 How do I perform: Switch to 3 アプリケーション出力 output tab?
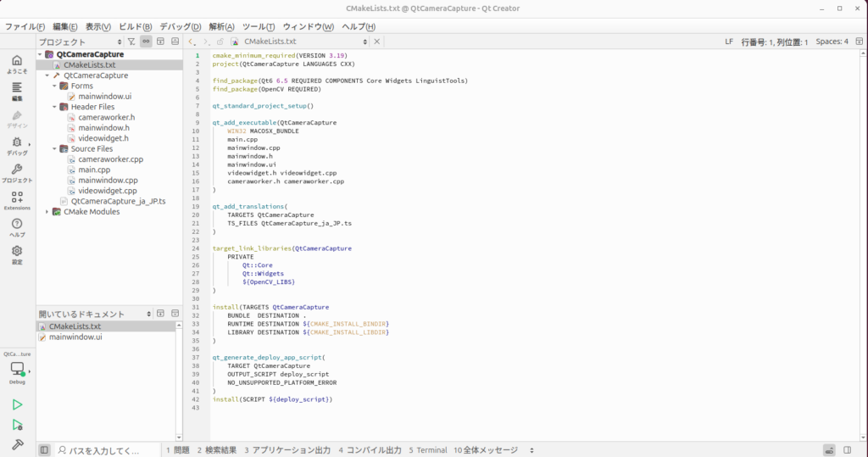[287, 450]
